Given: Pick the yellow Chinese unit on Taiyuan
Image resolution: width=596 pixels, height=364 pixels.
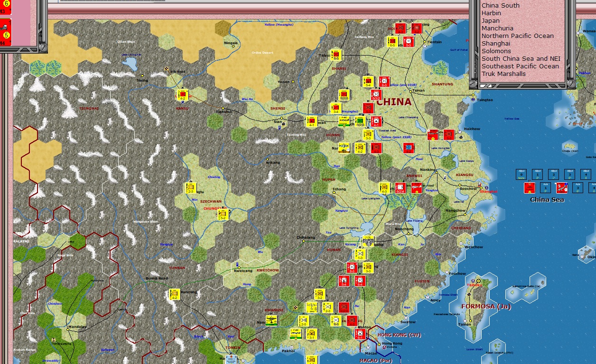Looking at the screenshot, I should [x=336, y=55].
